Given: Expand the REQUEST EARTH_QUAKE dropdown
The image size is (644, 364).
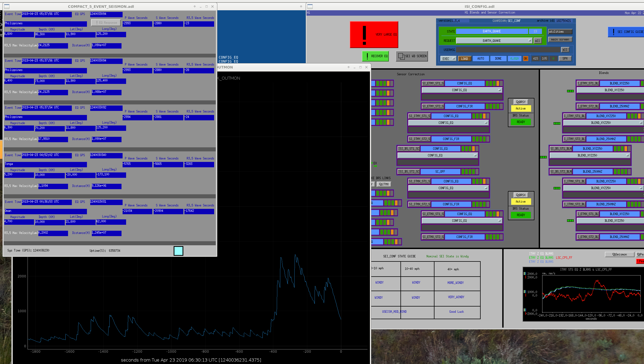Looking at the screenshot, I should [x=494, y=41].
